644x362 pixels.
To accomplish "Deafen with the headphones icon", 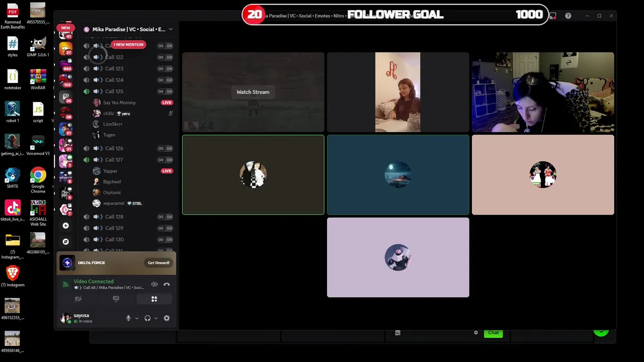I will click(147, 318).
